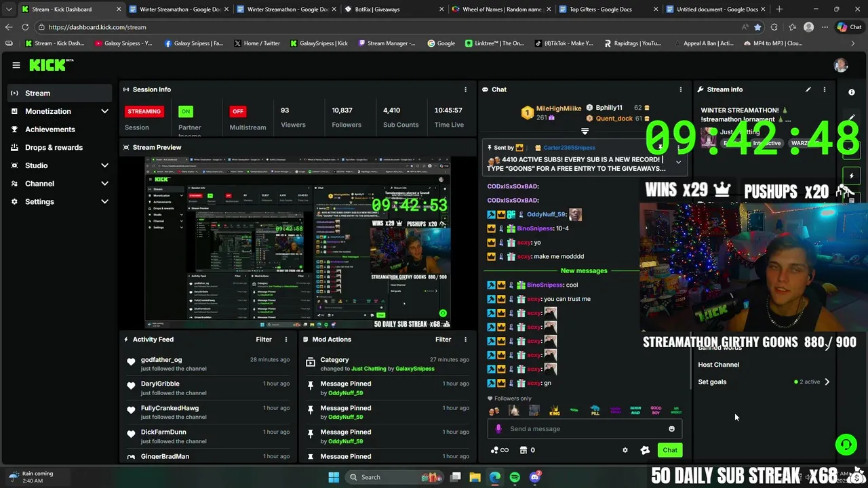Open the Set goals arrow
Viewport: 868px width, 488px height.
827,382
